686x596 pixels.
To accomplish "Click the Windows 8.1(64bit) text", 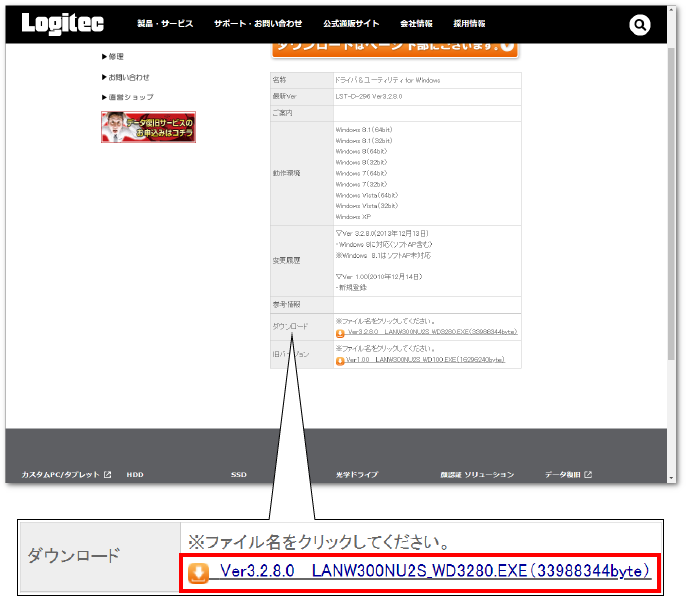I will 364,130.
